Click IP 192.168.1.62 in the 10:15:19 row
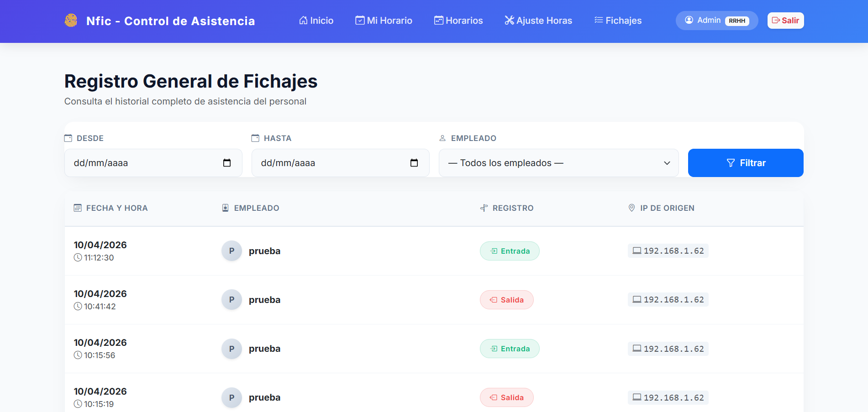 coord(668,397)
